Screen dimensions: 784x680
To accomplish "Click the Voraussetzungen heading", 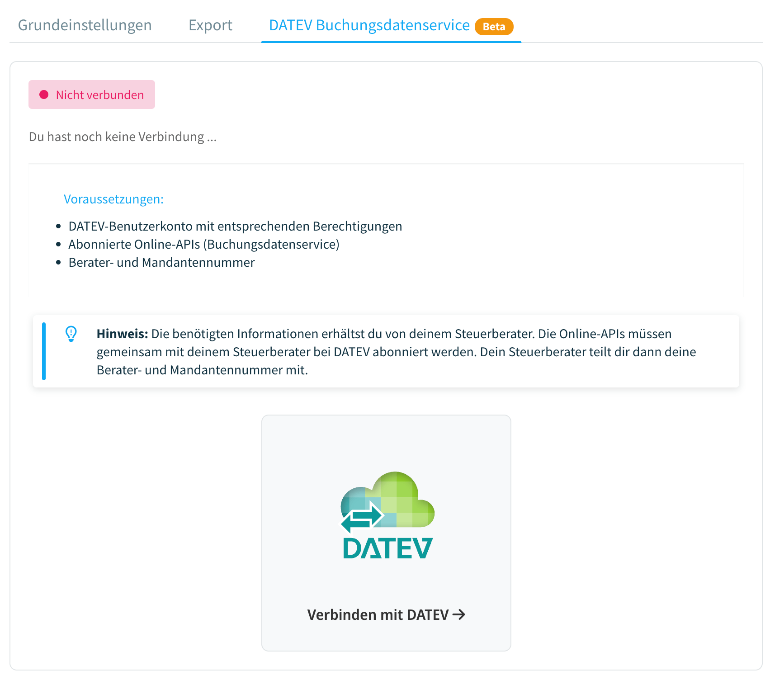I will click(113, 199).
